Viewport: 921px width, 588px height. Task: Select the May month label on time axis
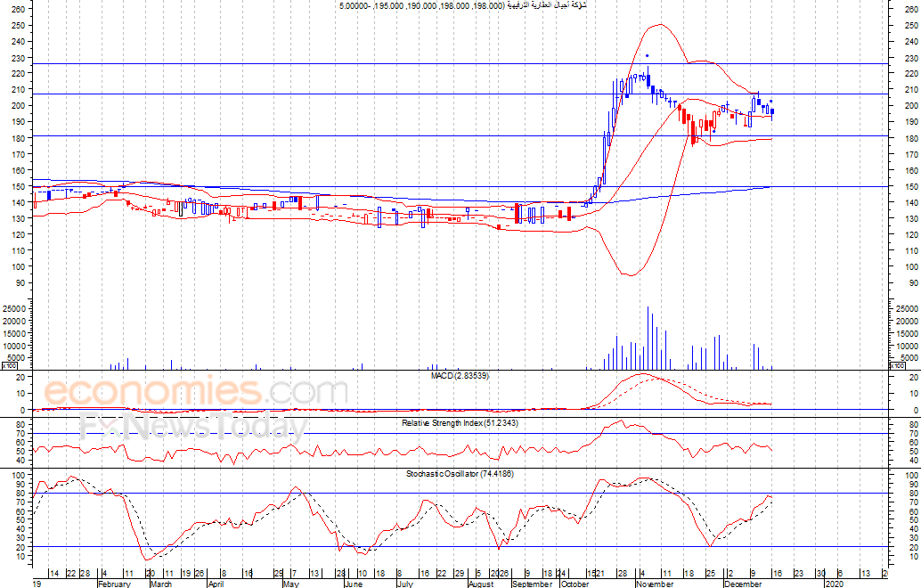291,584
